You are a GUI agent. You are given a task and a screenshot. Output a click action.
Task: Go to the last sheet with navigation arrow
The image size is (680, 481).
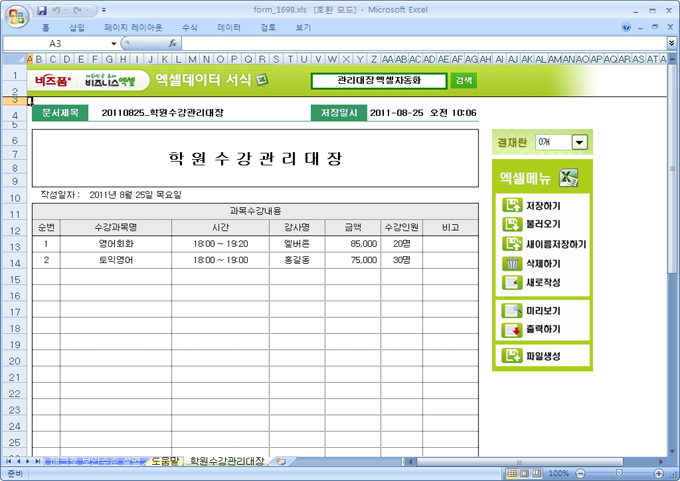(x=37, y=461)
